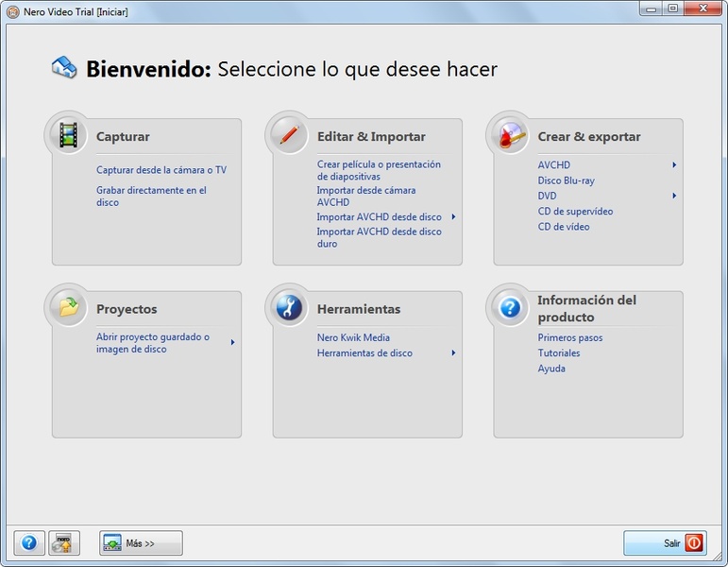Click the Ayuda link
This screenshot has width=728, height=567.
tap(551, 369)
